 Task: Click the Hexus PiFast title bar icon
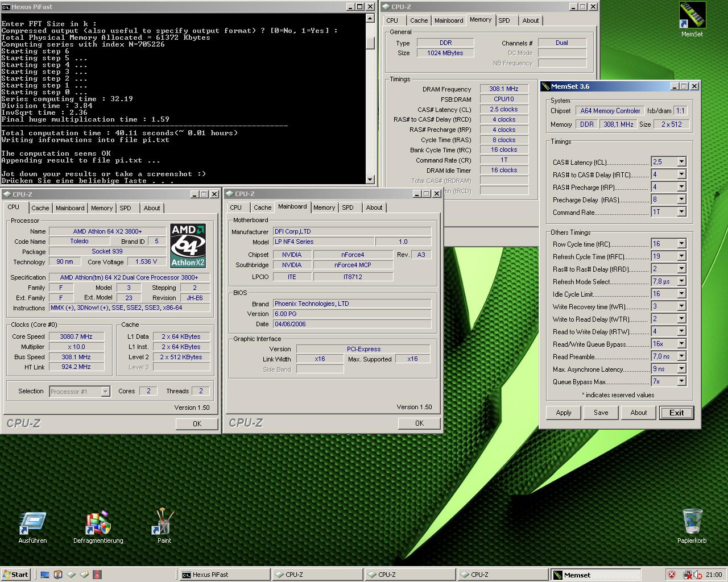coord(6,7)
